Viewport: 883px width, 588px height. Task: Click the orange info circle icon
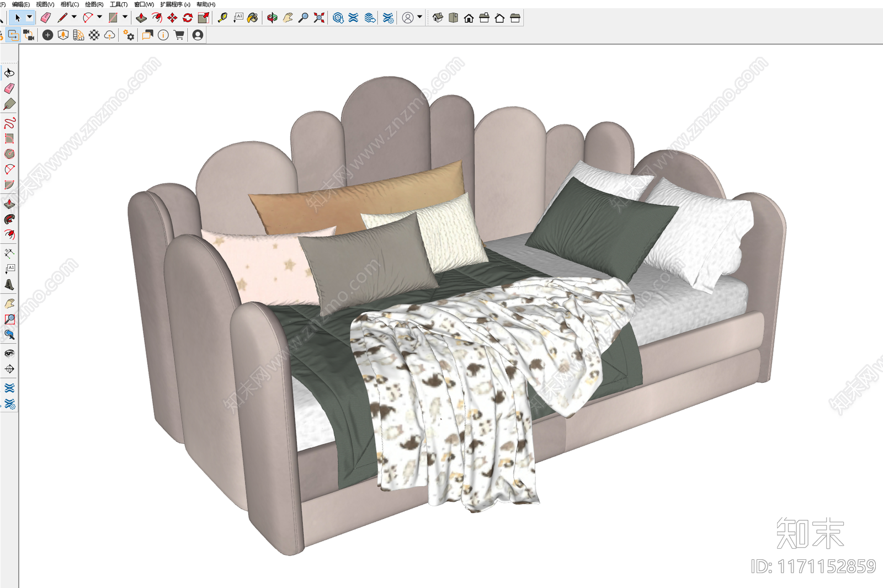click(x=163, y=35)
